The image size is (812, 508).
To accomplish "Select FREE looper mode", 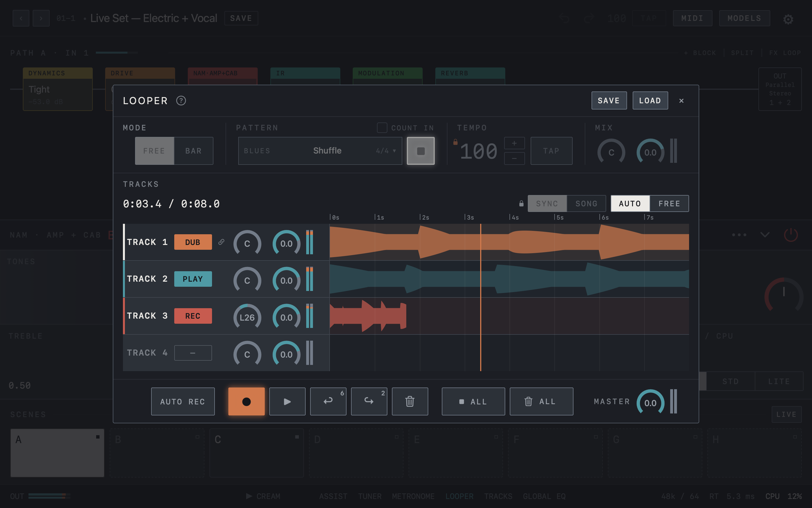I will [x=154, y=151].
